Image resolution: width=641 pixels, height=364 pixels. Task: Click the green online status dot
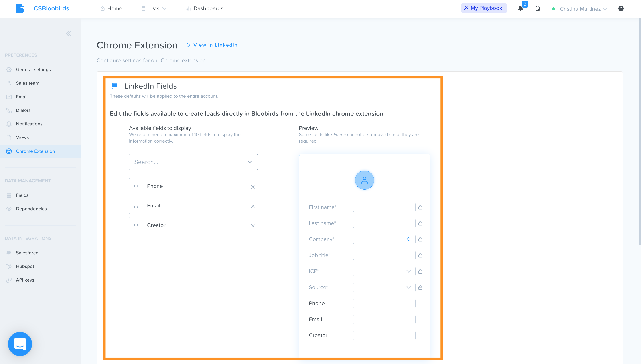click(554, 9)
